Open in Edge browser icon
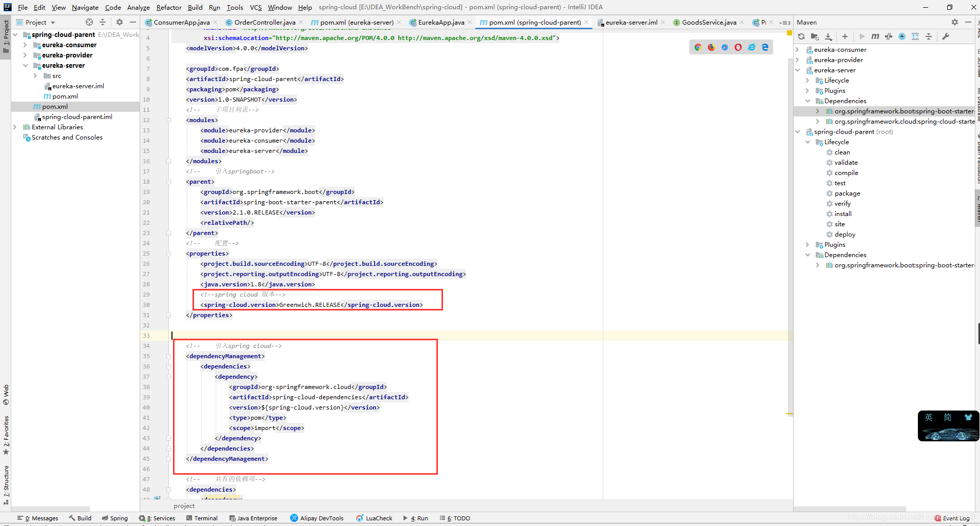Viewport: 980px width, 526px height. pyautogui.click(x=765, y=47)
